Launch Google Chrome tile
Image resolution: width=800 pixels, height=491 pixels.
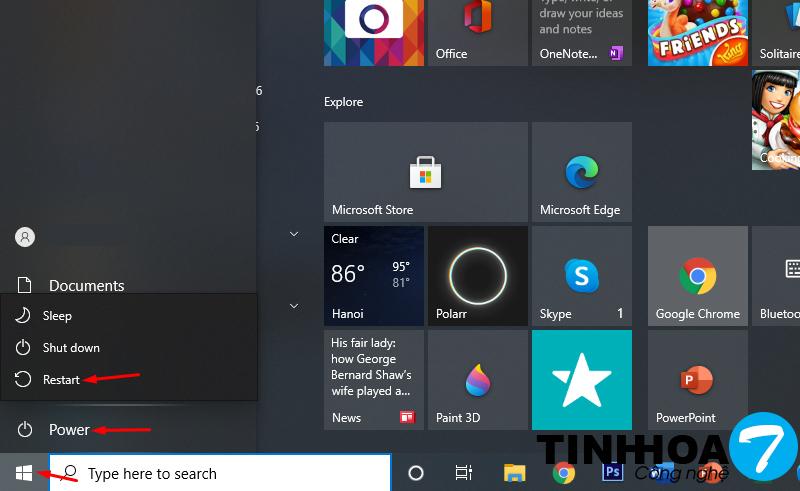pos(697,276)
